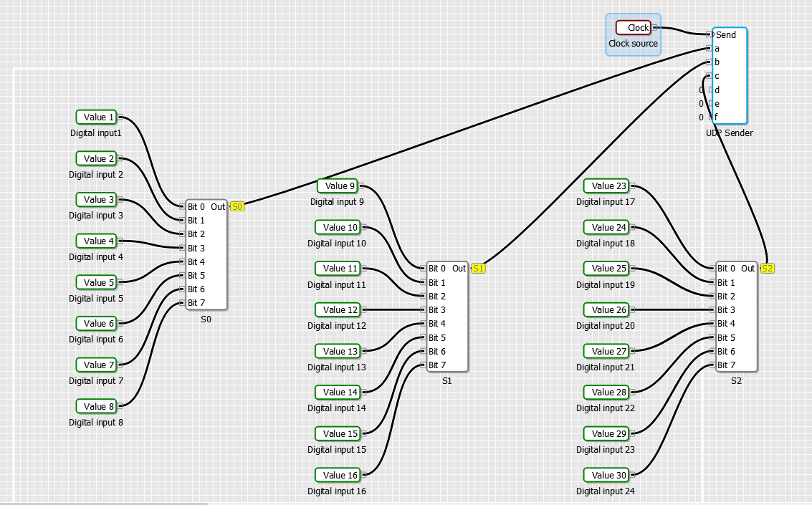Viewport: 812px width, 505px height.
Task: Click Bit 7 pin label on S0 block
Action: (196, 303)
